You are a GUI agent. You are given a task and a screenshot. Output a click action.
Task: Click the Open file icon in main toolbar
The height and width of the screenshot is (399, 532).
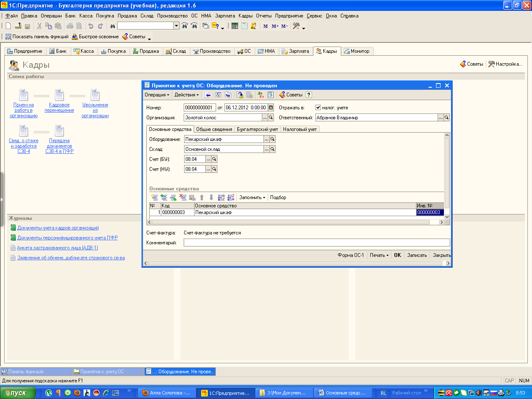pos(18,26)
